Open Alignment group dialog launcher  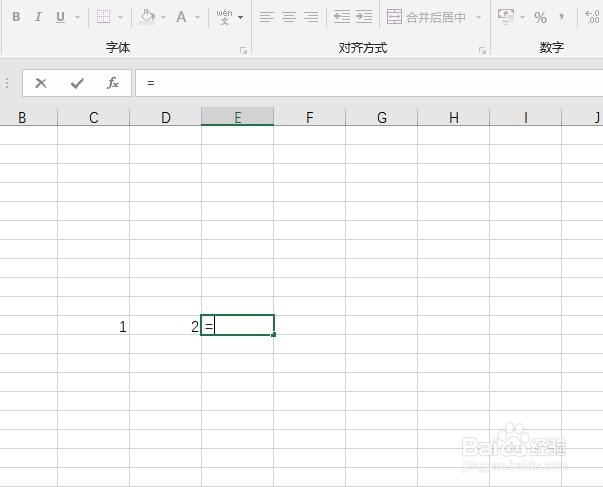(x=482, y=50)
